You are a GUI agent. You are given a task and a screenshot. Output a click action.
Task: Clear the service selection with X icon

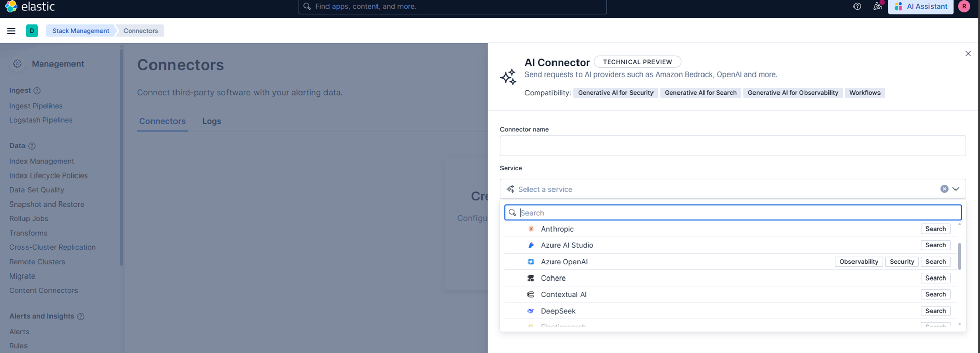(x=944, y=189)
